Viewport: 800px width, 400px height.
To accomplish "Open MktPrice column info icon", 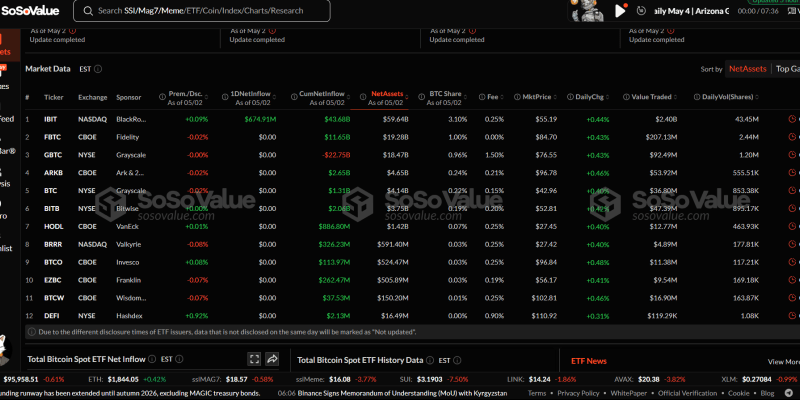I will (x=517, y=96).
